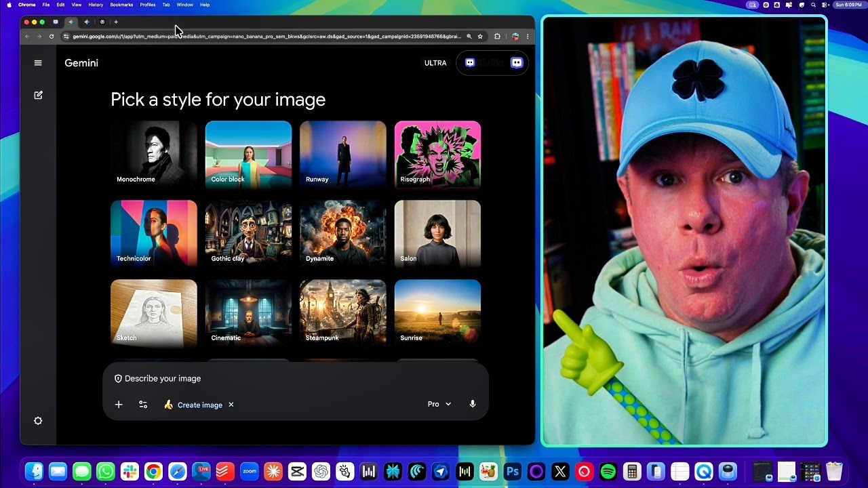Choose the Dynamite style thumbnail
Screen dimensions: 868x488
pyautogui.click(x=343, y=233)
